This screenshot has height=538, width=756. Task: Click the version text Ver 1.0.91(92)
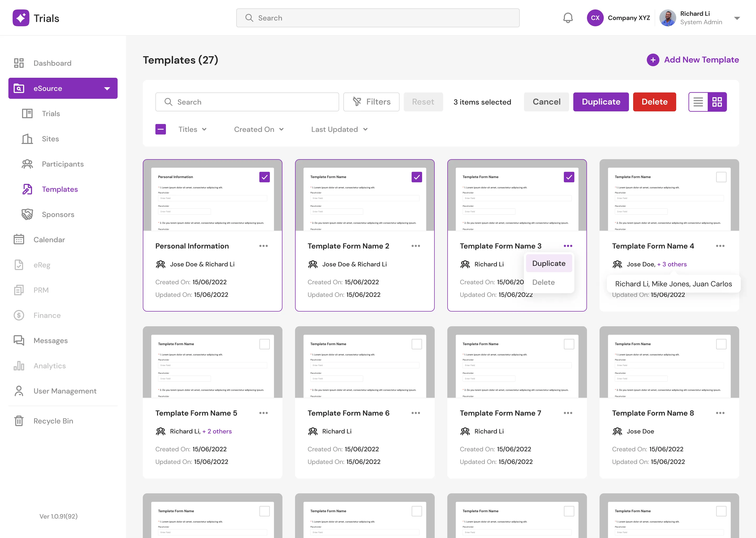click(x=59, y=516)
